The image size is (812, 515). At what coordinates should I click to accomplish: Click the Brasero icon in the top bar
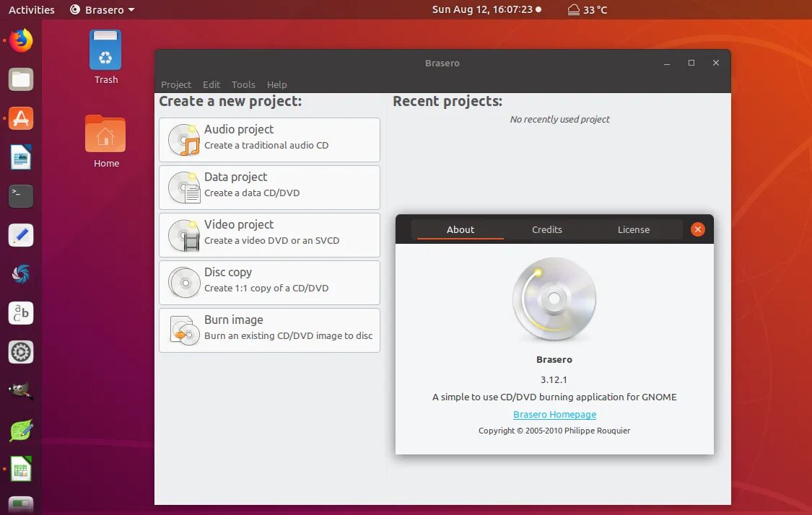point(75,10)
